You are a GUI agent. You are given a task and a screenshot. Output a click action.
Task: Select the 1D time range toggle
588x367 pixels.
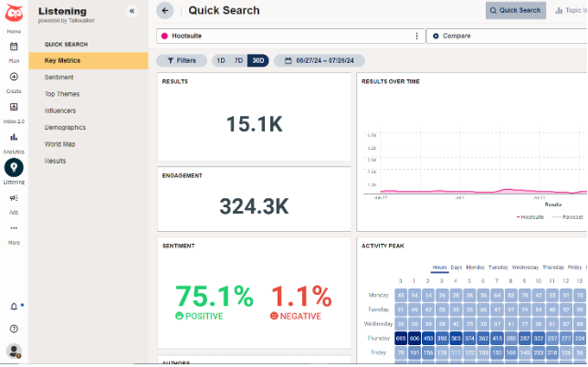click(x=220, y=60)
